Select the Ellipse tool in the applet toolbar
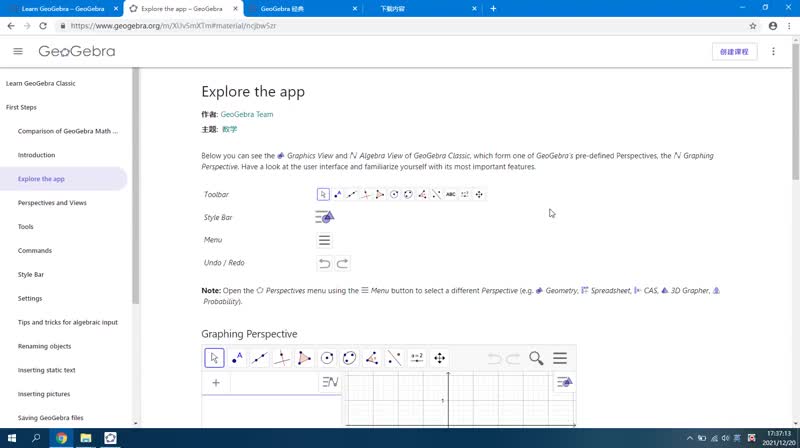800x448 pixels. [x=349, y=358]
